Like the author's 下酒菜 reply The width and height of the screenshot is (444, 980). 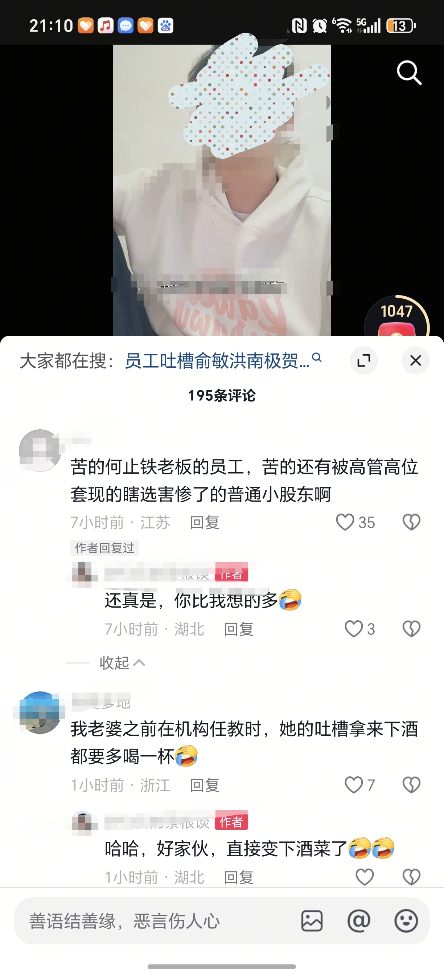tap(365, 877)
